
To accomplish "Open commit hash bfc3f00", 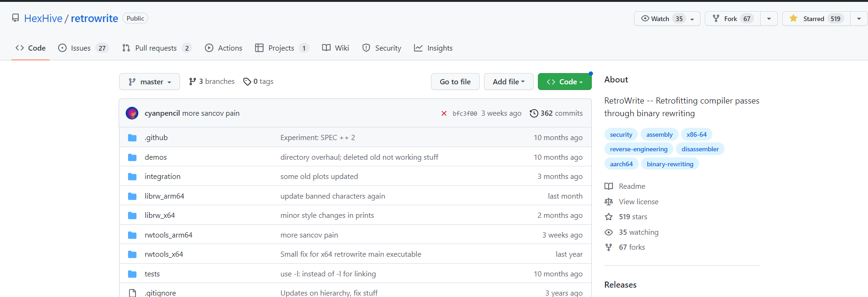I will click(465, 113).
